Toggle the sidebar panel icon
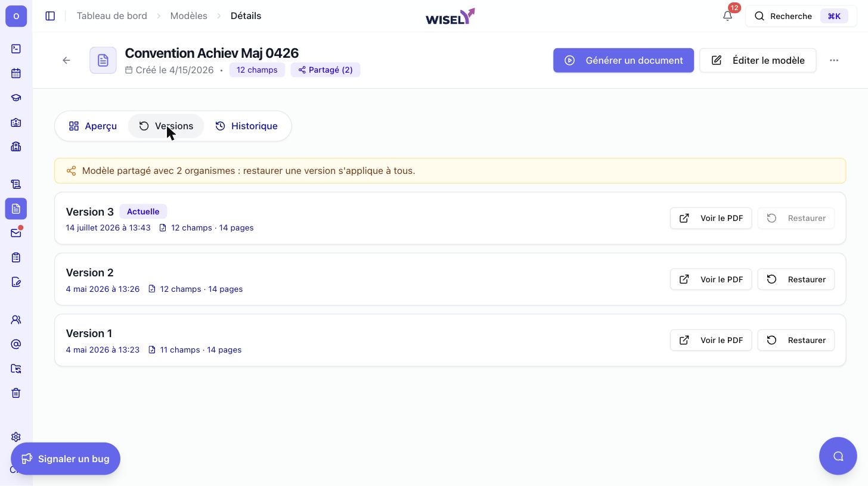Viewport: 868px width, 486px height. coord(50,16)
